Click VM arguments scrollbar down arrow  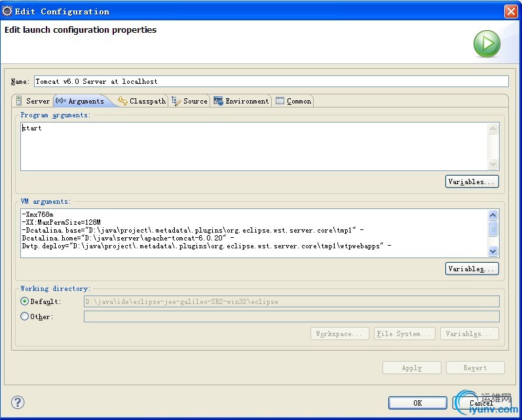493,251
